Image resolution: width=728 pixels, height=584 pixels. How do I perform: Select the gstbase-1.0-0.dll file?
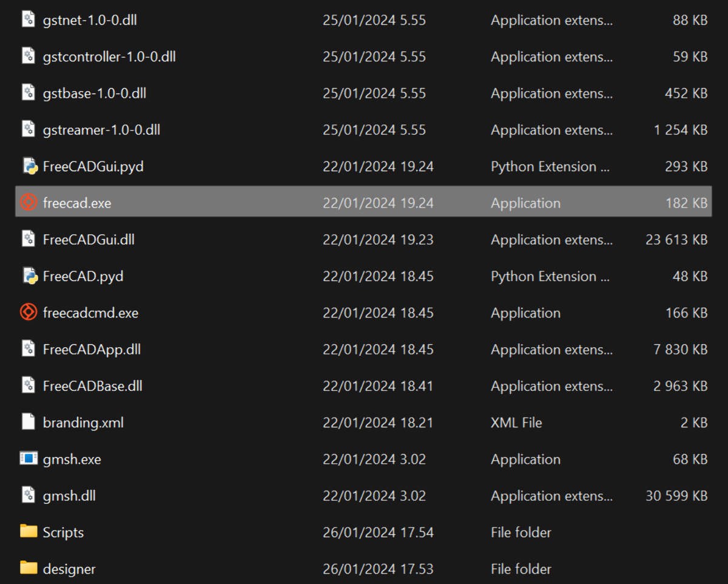(x=94, y=93)
